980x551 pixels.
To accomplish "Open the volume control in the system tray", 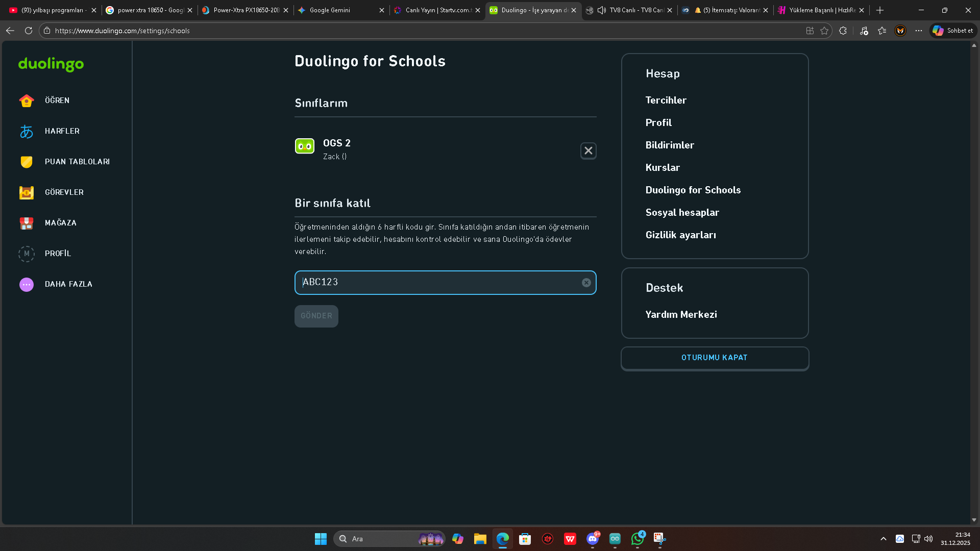I will click(928, 539).
